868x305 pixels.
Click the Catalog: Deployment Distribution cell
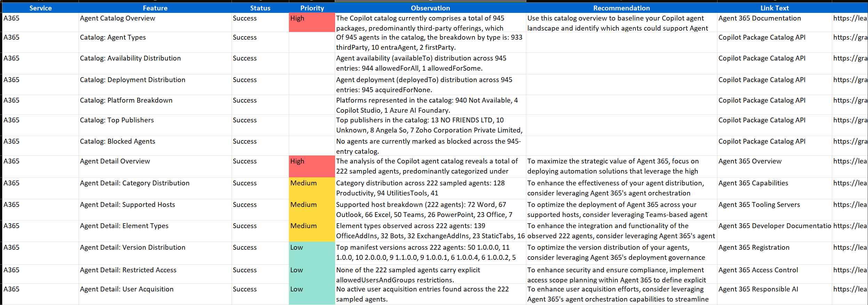point(155,85)
